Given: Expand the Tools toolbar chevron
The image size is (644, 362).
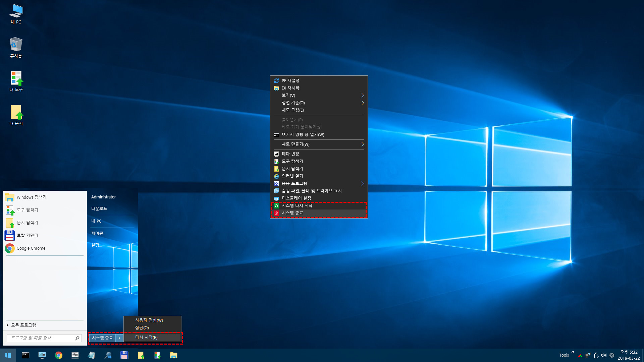Looking at the screenshot, I should (x=573, y=352).
